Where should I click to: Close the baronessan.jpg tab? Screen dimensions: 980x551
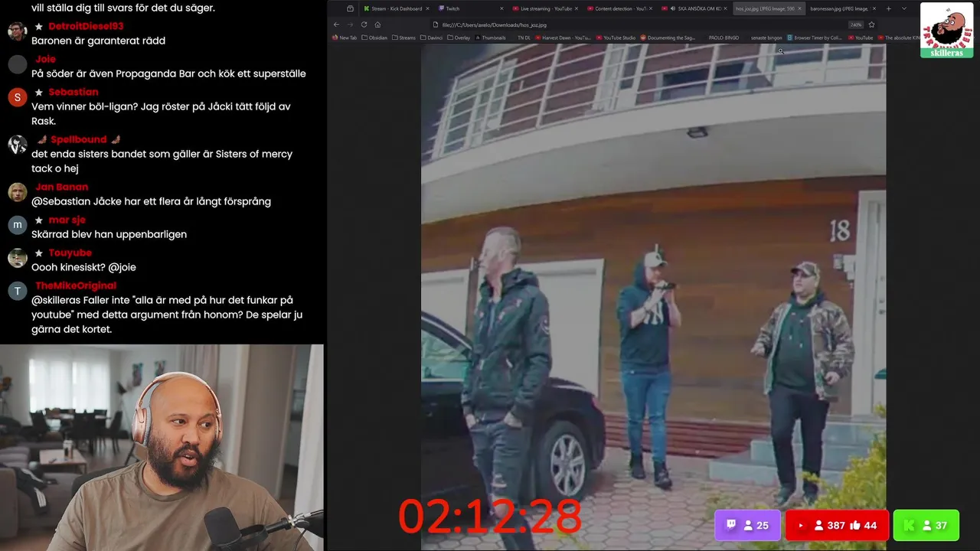pyautogui.click(x=874, y=8)
